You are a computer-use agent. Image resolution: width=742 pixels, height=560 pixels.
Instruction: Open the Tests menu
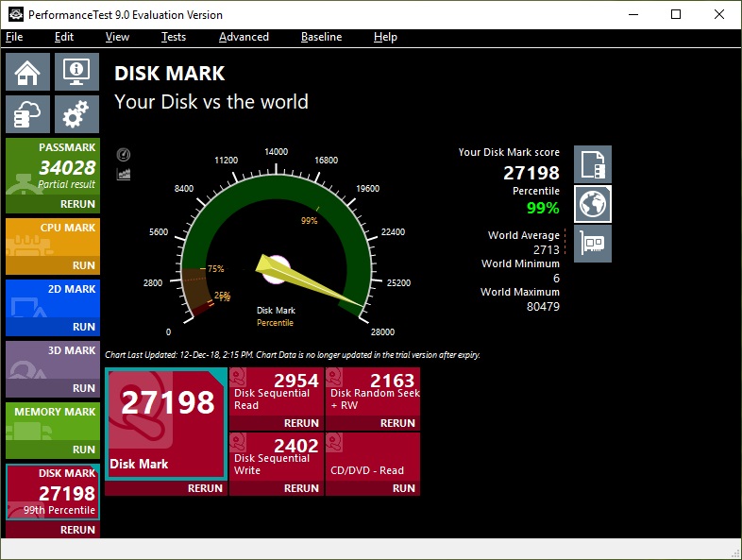click(174, 37)
